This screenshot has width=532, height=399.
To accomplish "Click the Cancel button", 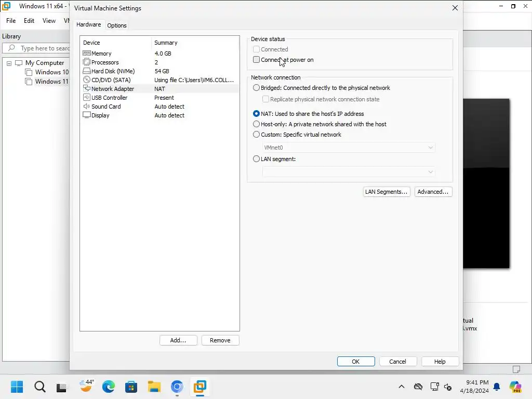I will click(x=397, y=362).
